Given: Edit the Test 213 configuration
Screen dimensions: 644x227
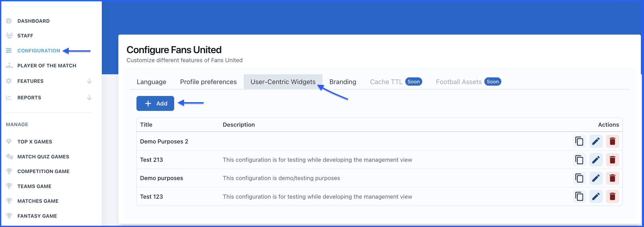Looking at the screenshot, I should coord(596,160).
